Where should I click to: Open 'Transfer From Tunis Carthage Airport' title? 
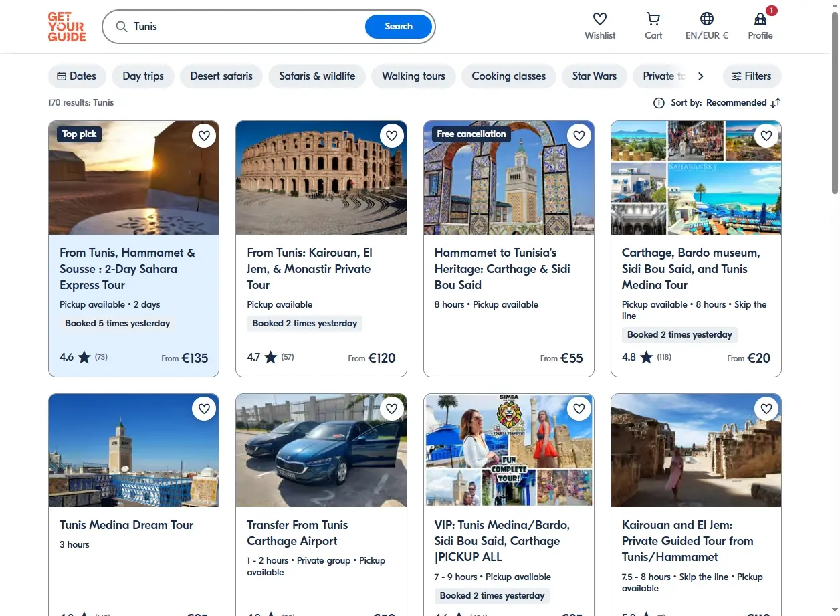298,533
